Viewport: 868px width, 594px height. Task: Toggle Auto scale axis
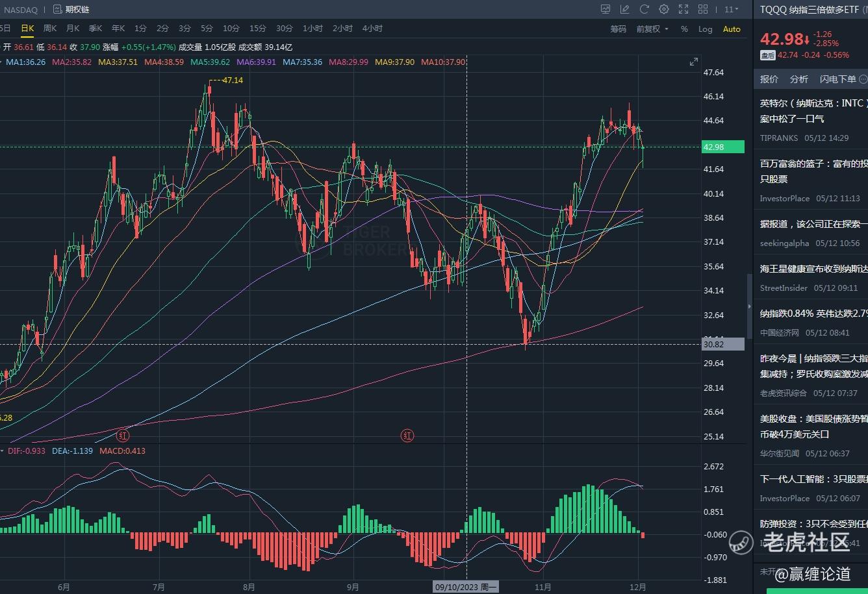[x=732, y=29]
